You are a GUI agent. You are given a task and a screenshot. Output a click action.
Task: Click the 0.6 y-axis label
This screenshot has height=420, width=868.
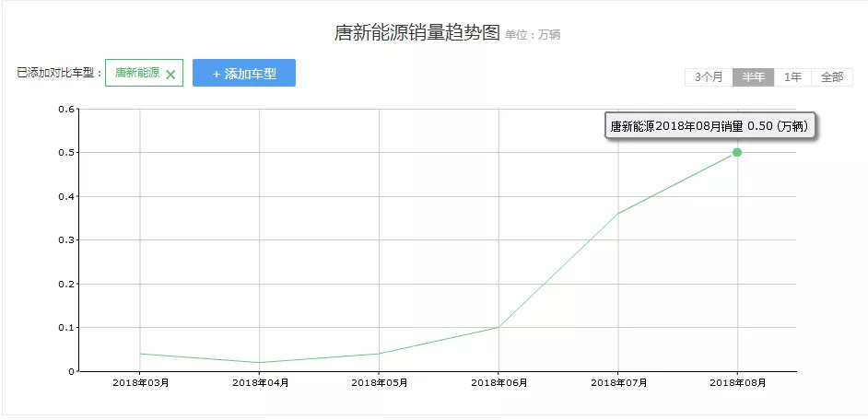[66, 109]
